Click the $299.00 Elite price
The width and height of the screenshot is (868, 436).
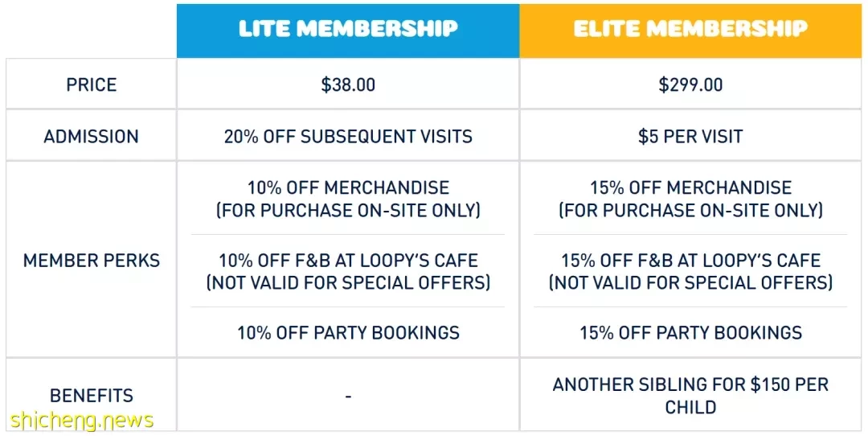click(690, 84)
